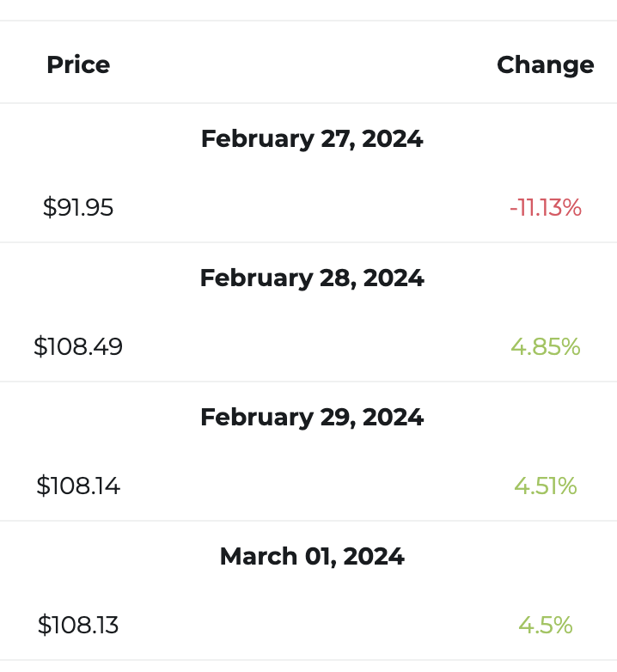
Task: Sort by the Change column header
Action: [x=545, y=65]
